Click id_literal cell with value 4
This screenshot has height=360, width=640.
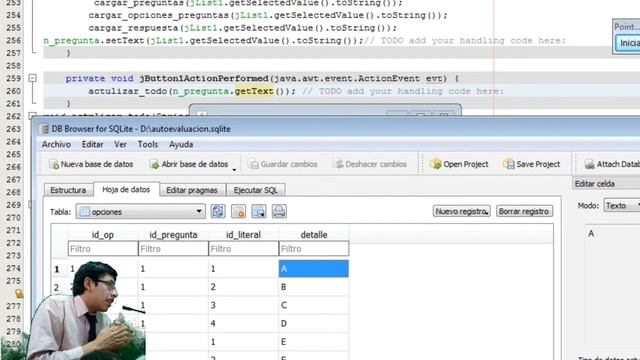[243, 324]
